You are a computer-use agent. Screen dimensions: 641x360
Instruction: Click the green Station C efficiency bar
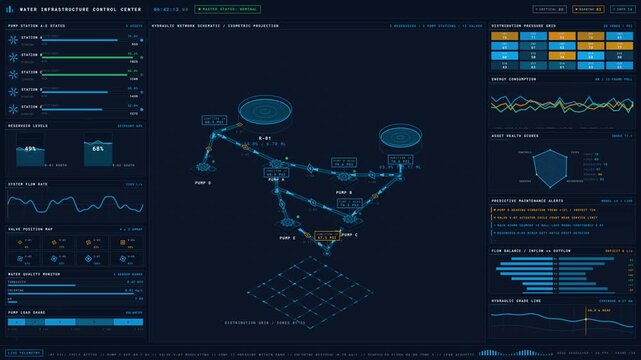(x=85, y=75)
